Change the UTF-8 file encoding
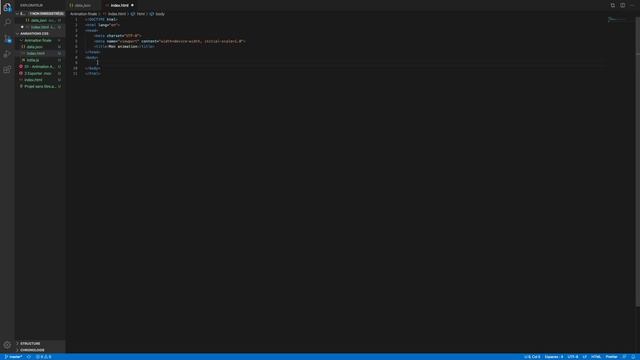This screenshot has width=640, height=360. pos(573,357)
